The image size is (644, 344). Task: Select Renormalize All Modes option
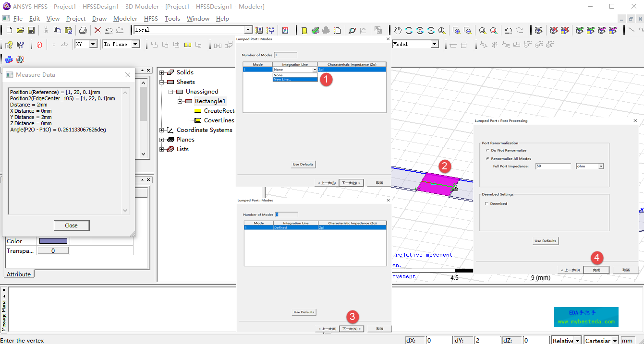tap(488, 158)
